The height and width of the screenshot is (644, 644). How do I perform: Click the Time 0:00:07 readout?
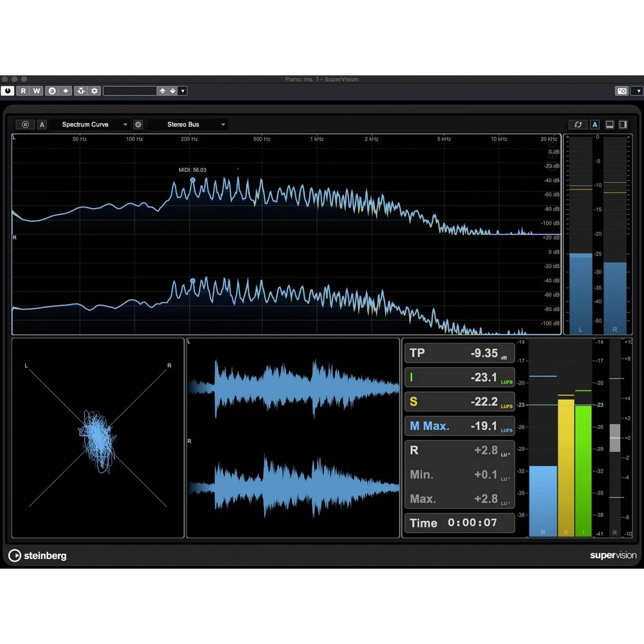point(459,523)
